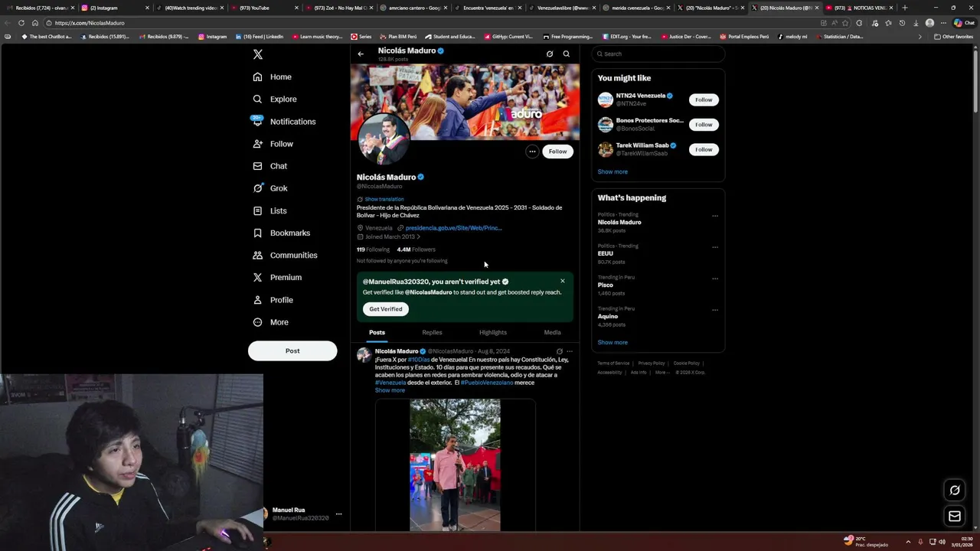Open the presidencia.gob.ve link
Image resolution: width=980 pixels, height=551 pixels.
pos(453,228)
